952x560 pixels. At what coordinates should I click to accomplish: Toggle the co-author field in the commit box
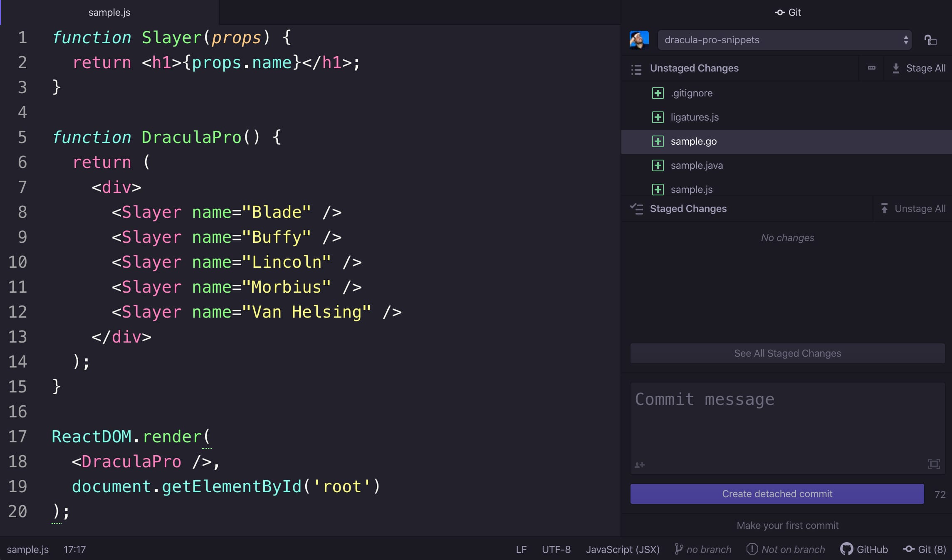(x=640, y=465)
